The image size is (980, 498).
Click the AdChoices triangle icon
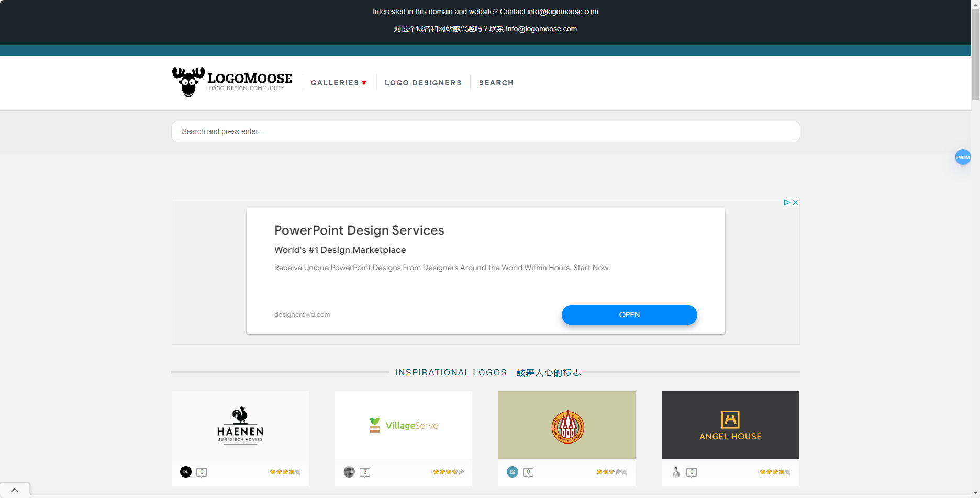coord(786,202)
